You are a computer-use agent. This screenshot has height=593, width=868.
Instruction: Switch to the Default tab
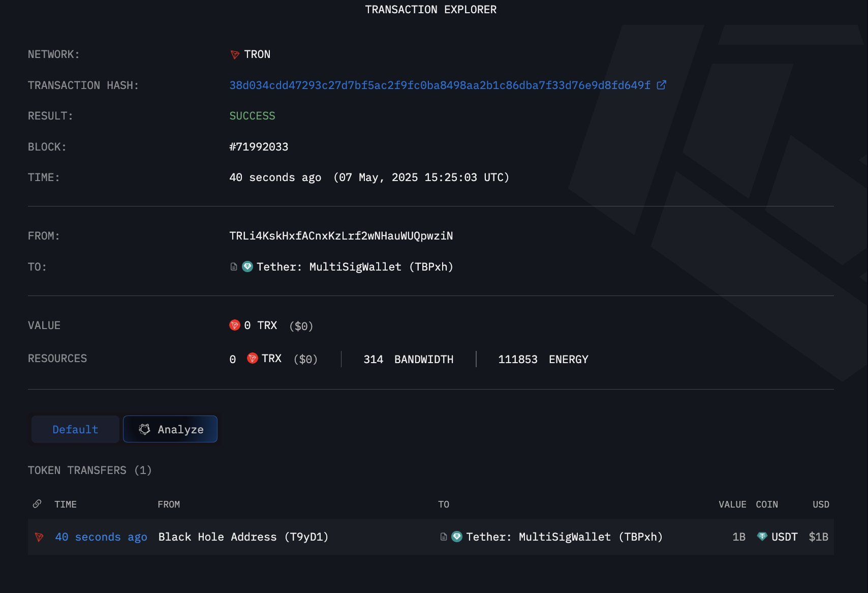tap(75, 429)
